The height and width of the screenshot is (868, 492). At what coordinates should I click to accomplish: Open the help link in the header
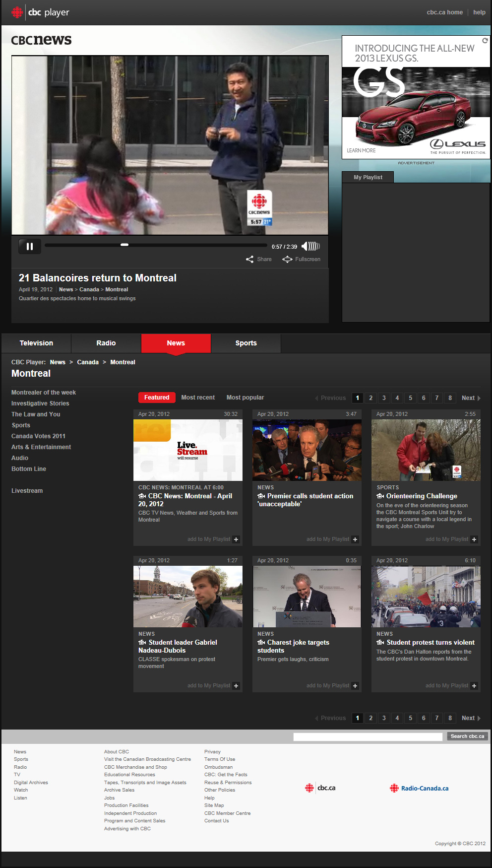tap(479, 12)
